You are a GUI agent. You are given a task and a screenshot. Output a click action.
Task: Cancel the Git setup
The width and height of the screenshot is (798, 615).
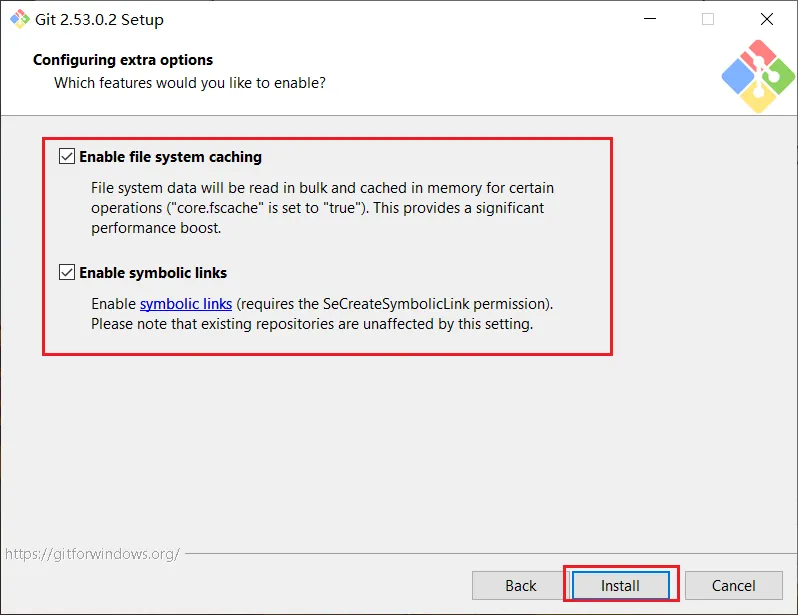pos(733,585)
